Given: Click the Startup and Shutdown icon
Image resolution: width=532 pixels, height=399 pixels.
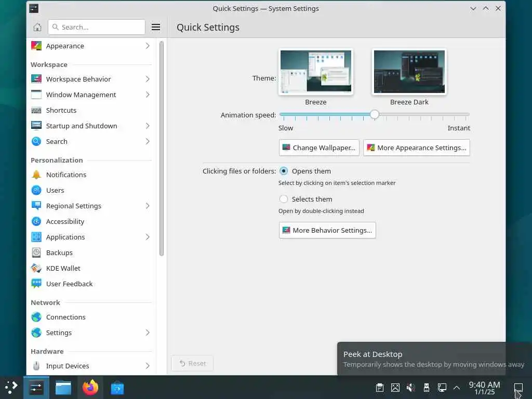Looking at the screenshot, I should [36, 126].
